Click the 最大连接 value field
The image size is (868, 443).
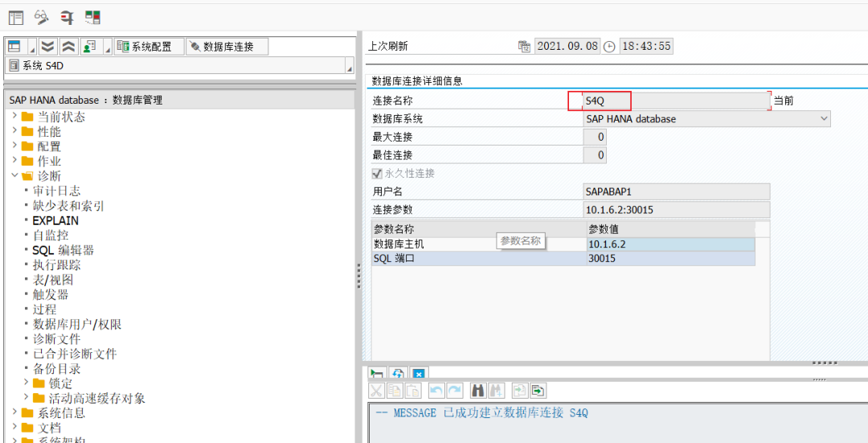[x=595, y=137]
